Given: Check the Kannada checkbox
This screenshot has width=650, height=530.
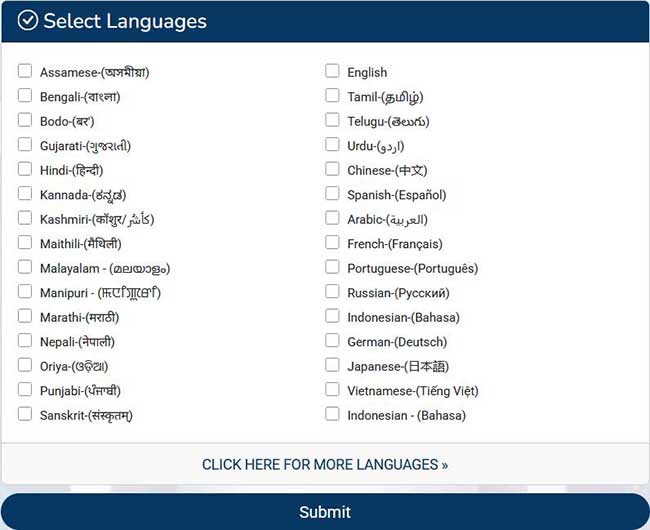Looking at the screenshot, I should pyautogui.click(x=25, y=194).
